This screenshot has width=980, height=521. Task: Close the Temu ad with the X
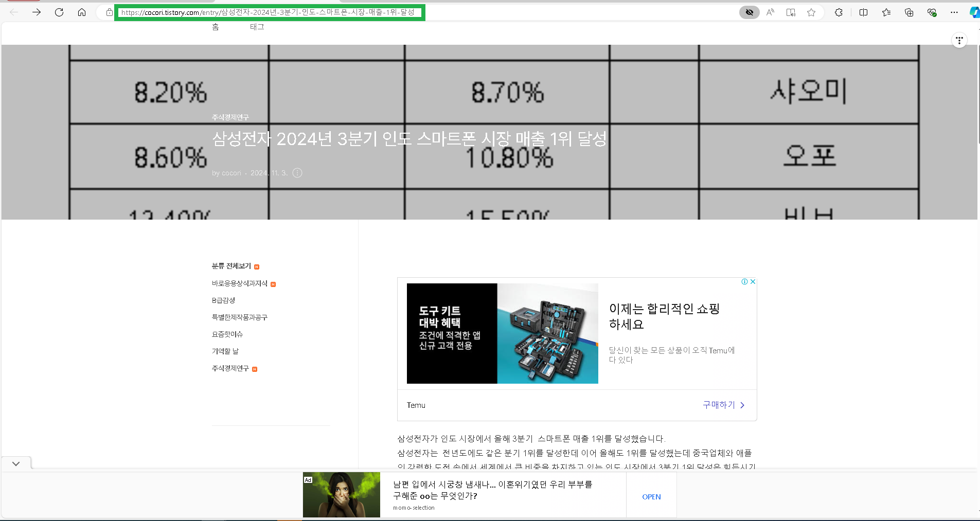click(x=753, y=281)
